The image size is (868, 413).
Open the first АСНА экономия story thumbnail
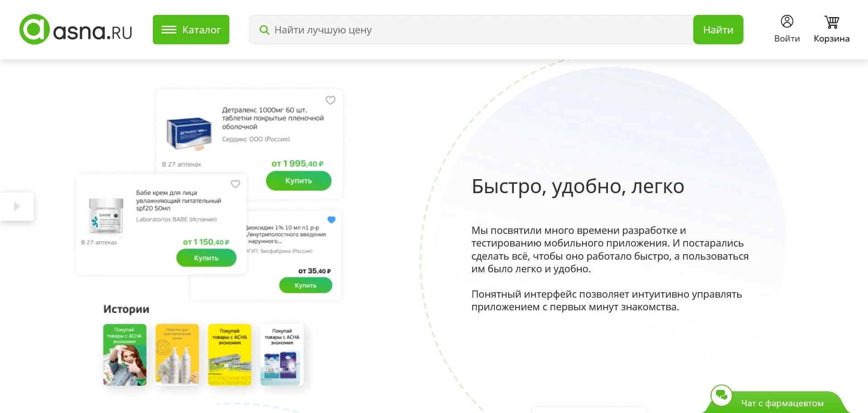[x=124, y=355]
